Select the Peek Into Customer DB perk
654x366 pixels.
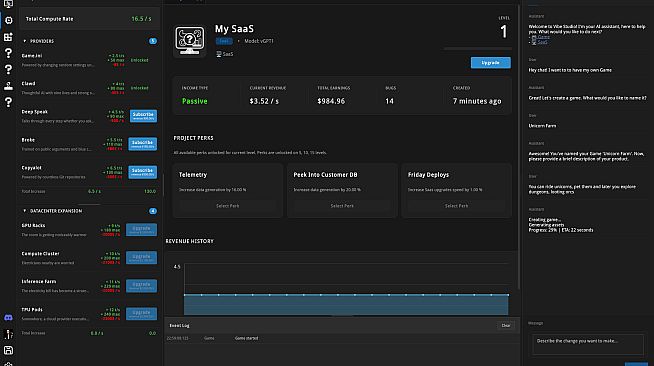coord(342,206)
